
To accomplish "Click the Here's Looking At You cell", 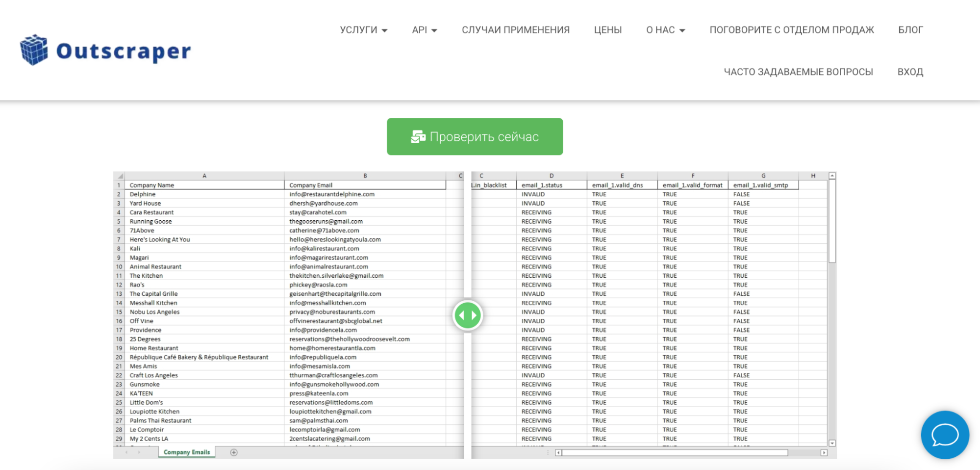I will [x=204, y=239].
